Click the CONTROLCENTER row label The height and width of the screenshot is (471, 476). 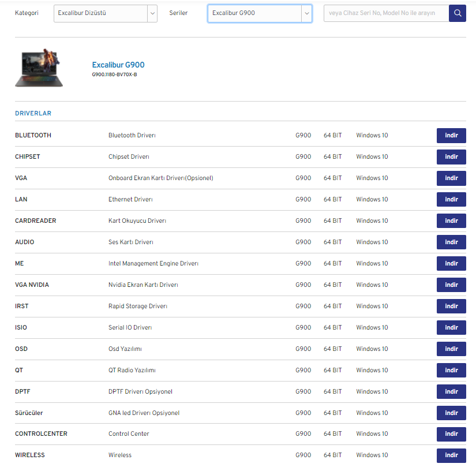42,433
